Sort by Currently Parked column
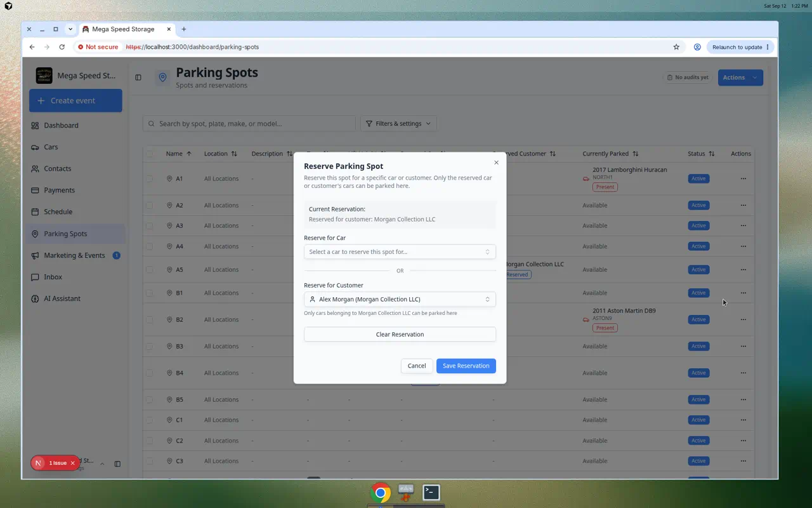812x508 pixels. [610, 154]
